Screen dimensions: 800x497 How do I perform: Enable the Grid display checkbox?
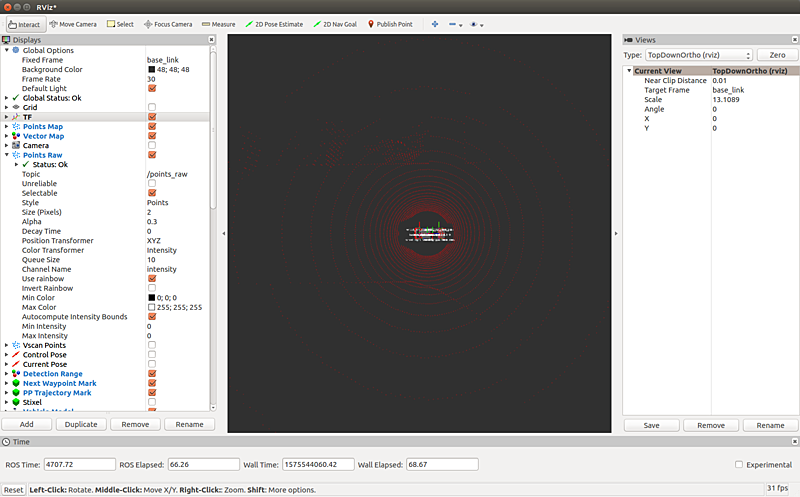point(152,108)
